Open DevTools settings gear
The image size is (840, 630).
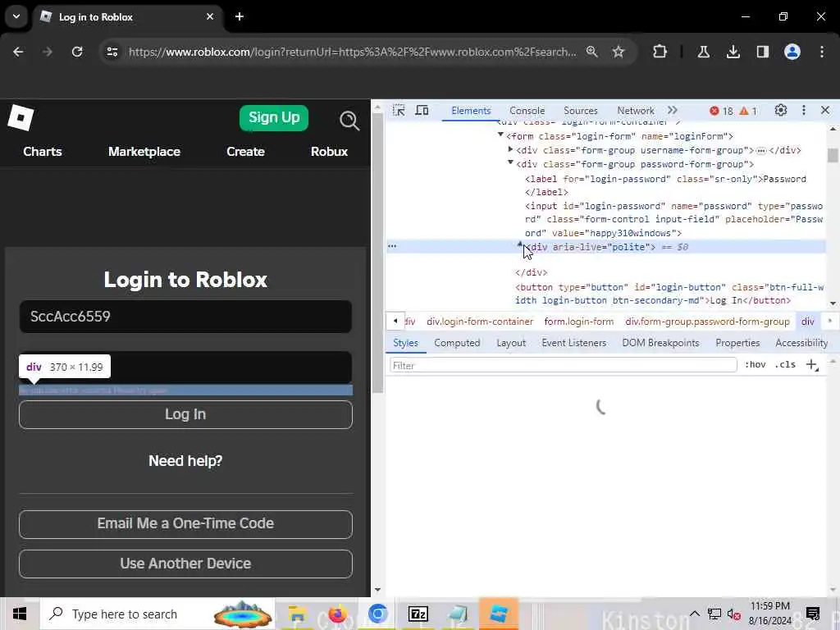tap(781, 111)
